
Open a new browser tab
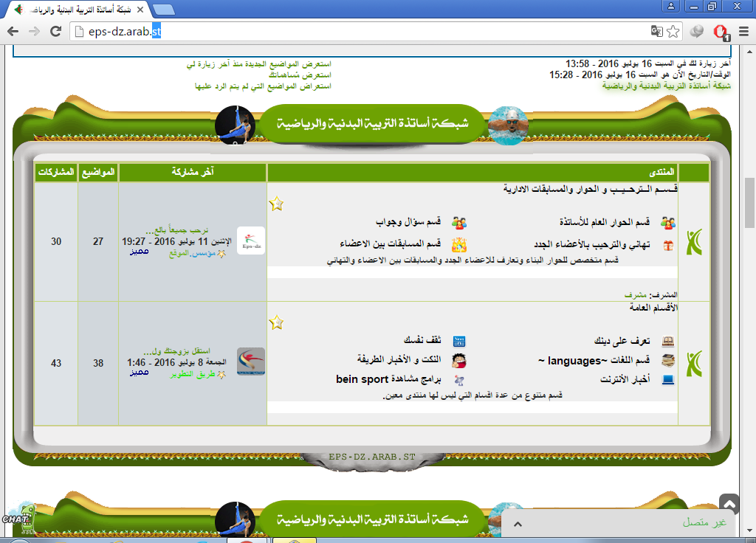click(x=163, y=9)
